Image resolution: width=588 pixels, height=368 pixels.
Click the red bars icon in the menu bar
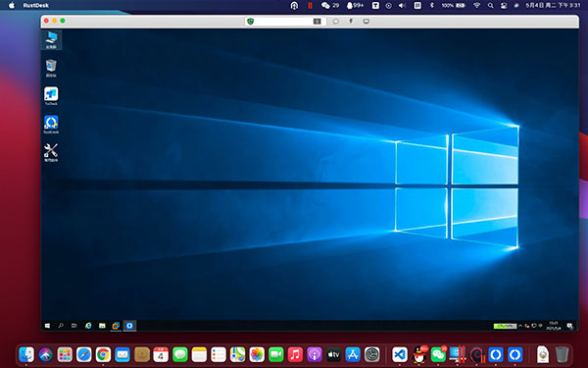(x=310, y=5)
